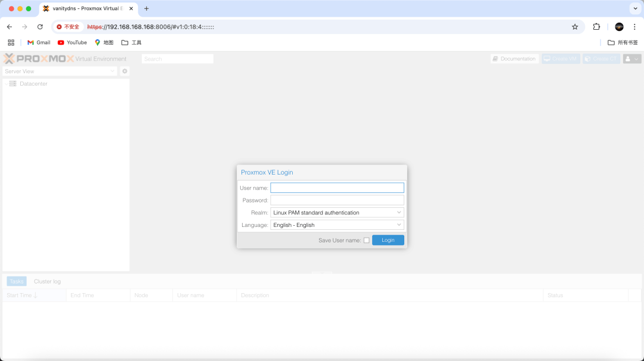644x361 pixels.
Task: Click the browser back arrow
Action: click(x=10, y=27)
